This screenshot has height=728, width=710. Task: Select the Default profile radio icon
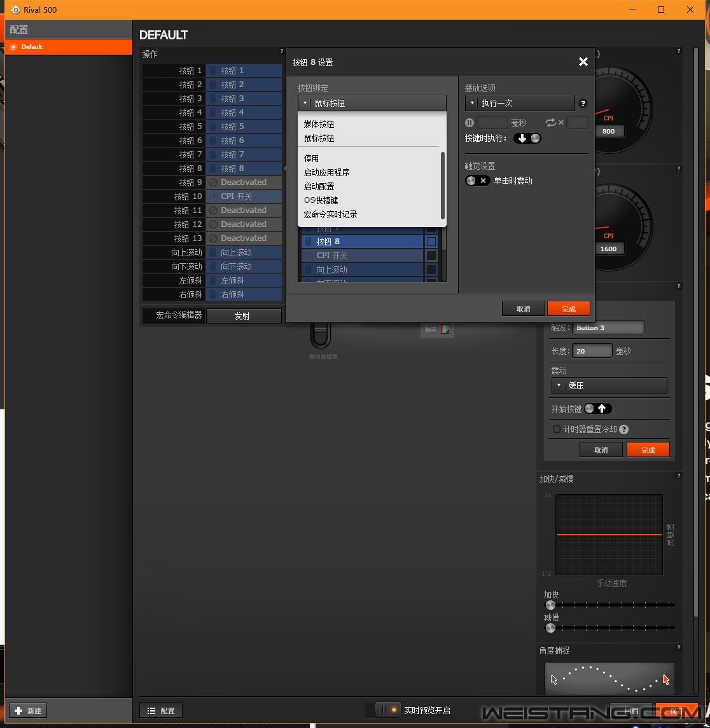[x=13, y=47]
